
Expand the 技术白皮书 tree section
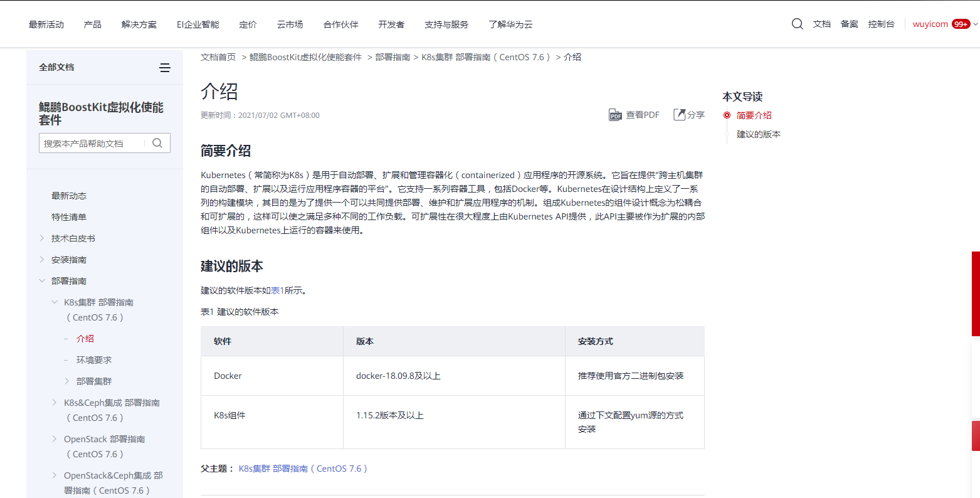pos(42,238)
